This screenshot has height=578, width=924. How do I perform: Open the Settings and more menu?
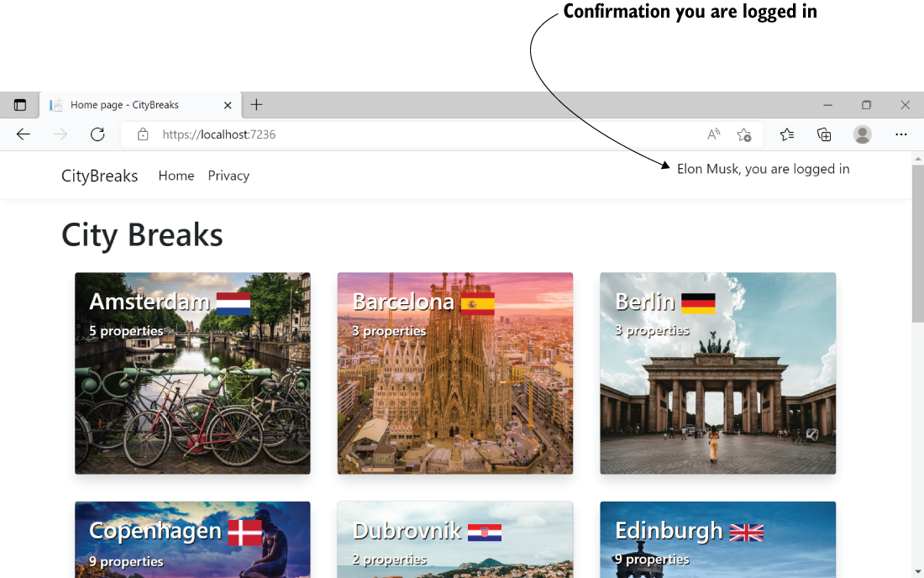tap(901, 134)
